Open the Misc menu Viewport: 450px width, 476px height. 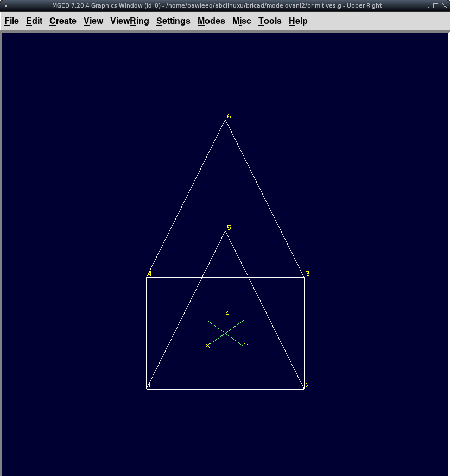click(x=242, y=21)
